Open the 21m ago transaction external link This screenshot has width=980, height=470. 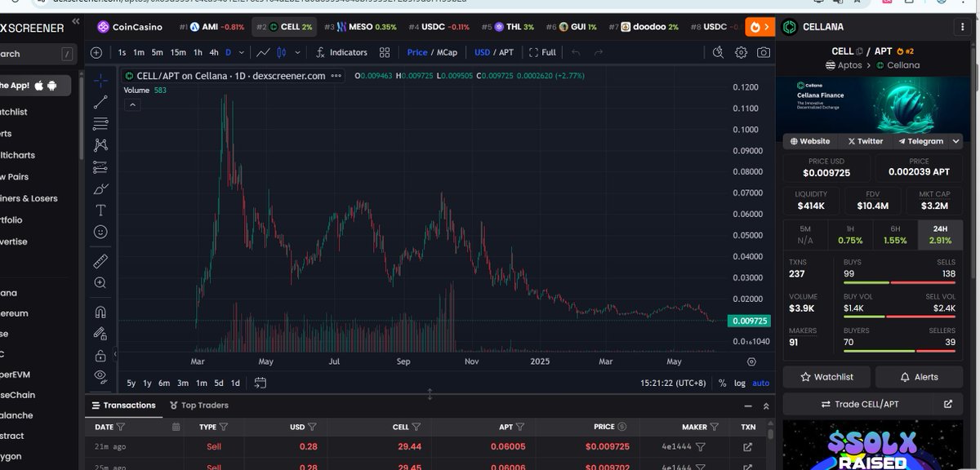point(748,447)
